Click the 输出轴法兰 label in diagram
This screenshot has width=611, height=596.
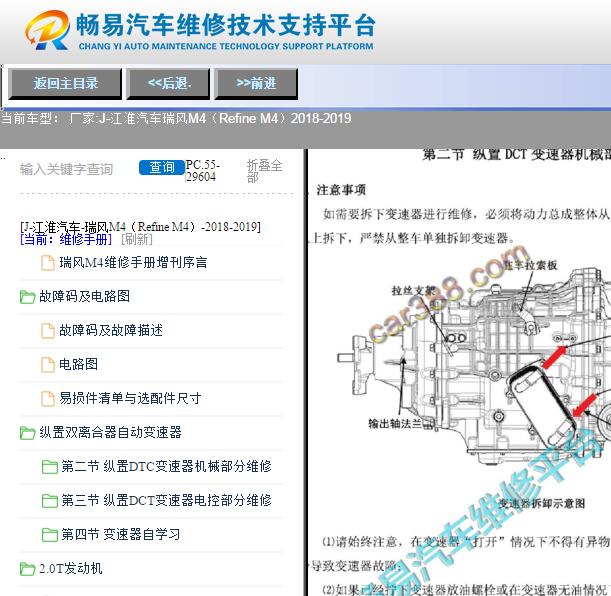pos(396,423)
